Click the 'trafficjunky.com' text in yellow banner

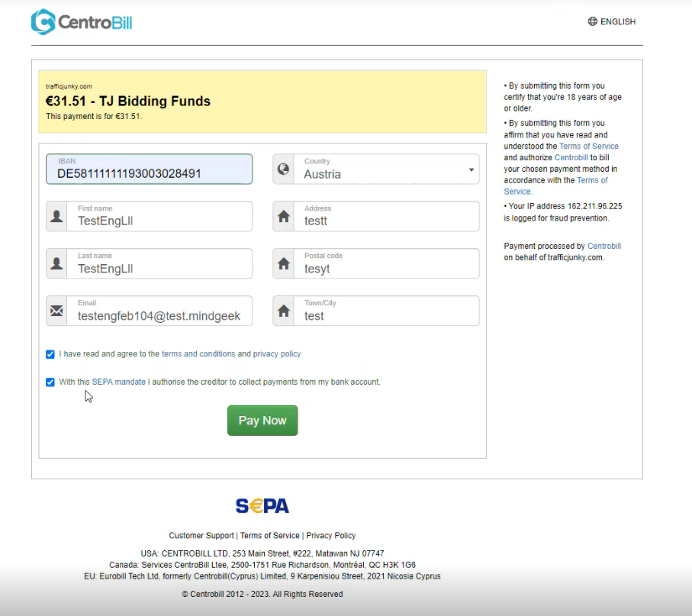(x=69, y=86)
